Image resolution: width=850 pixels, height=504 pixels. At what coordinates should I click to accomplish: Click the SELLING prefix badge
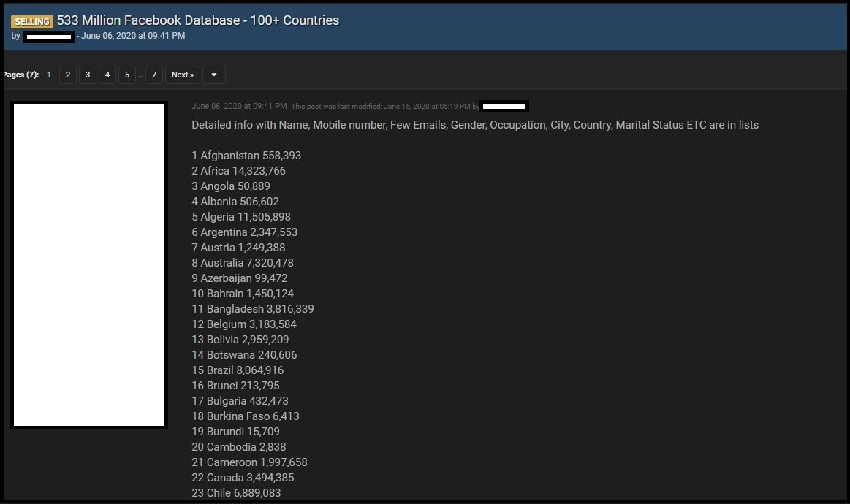coord(31,21)
